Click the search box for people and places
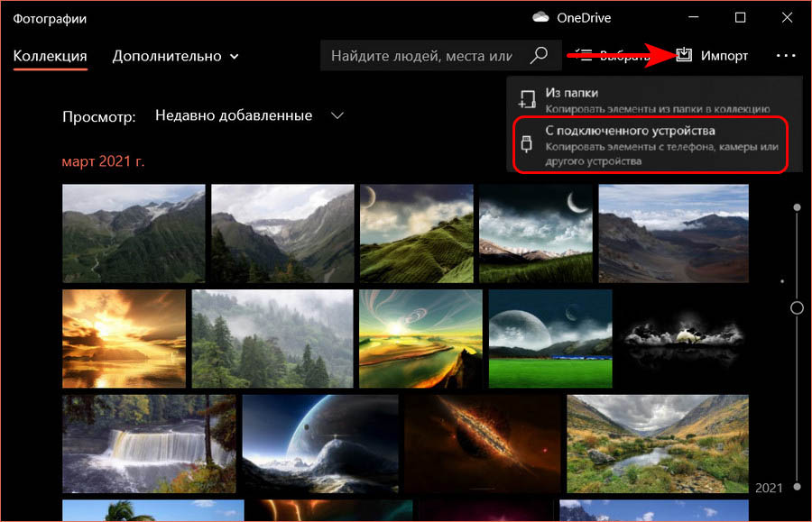812x522 pixels. coord(421,56)
